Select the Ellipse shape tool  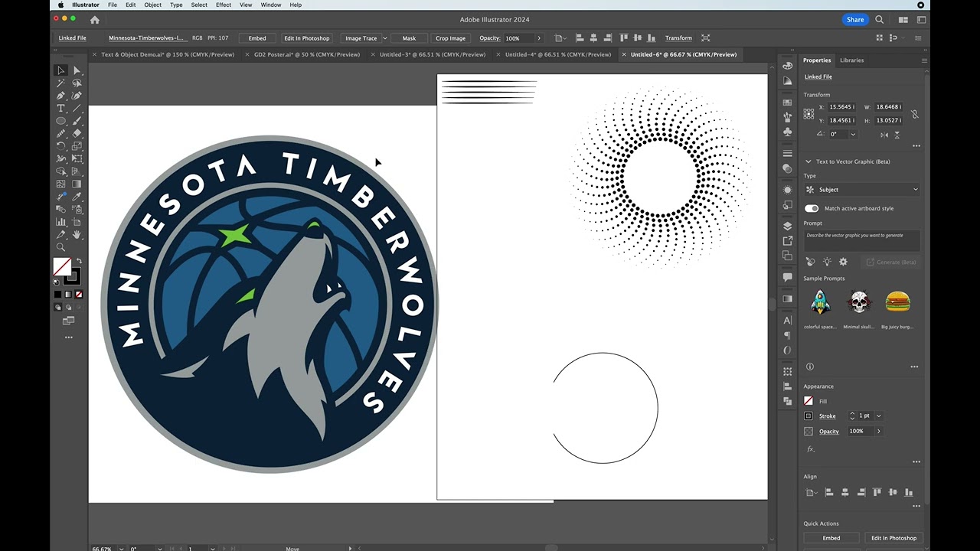pos(60,121)
